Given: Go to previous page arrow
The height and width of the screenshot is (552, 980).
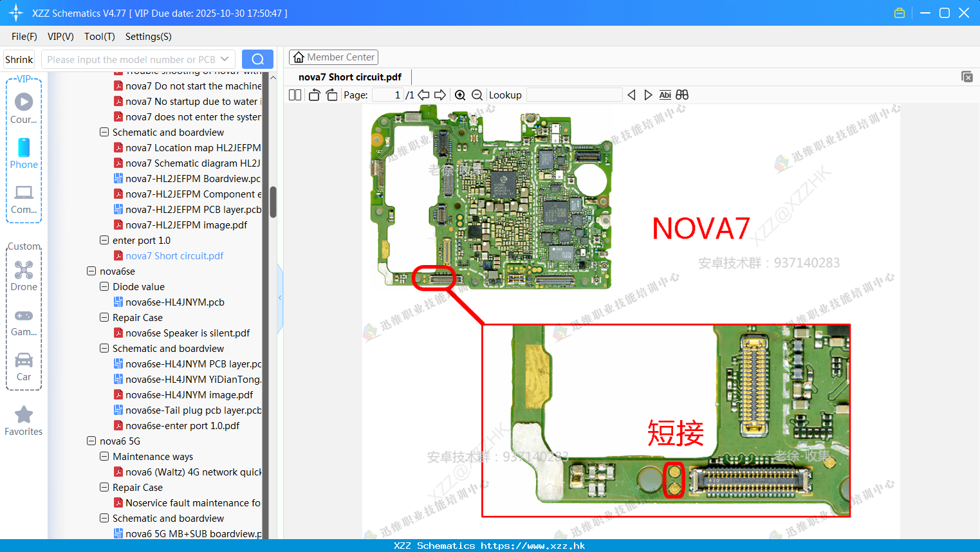Looking at the screenshot, I should pyautogui.click(x=423, y=95).
